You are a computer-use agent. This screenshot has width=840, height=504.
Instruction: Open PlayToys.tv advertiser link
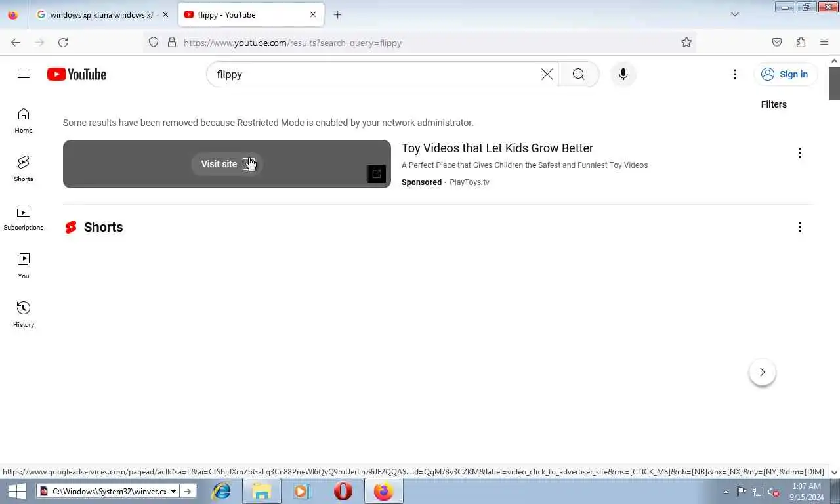(x=469, y=182)
